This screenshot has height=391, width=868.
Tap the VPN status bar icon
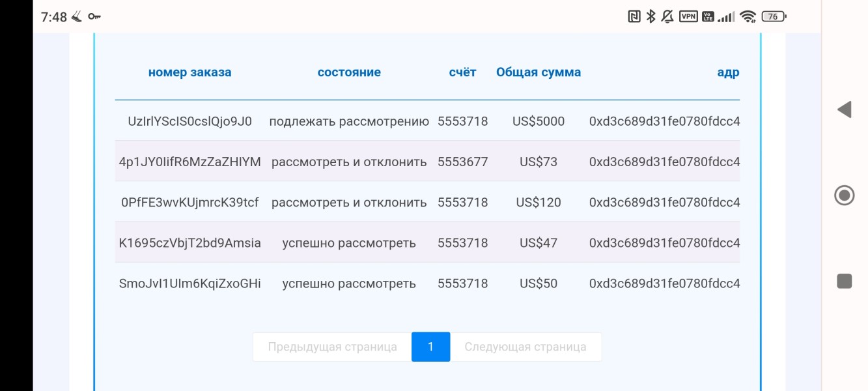(688, 17)
